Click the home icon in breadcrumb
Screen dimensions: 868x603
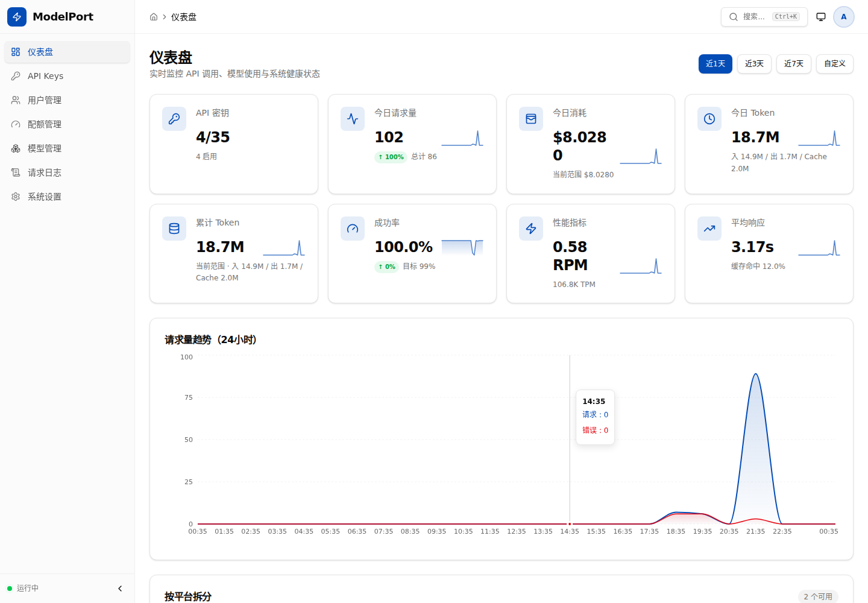(x=154, y=17)
